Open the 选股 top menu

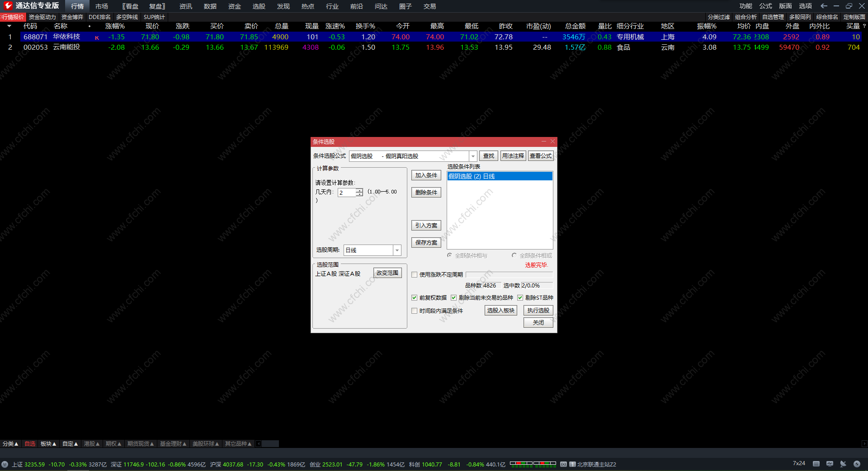[259, 6]
